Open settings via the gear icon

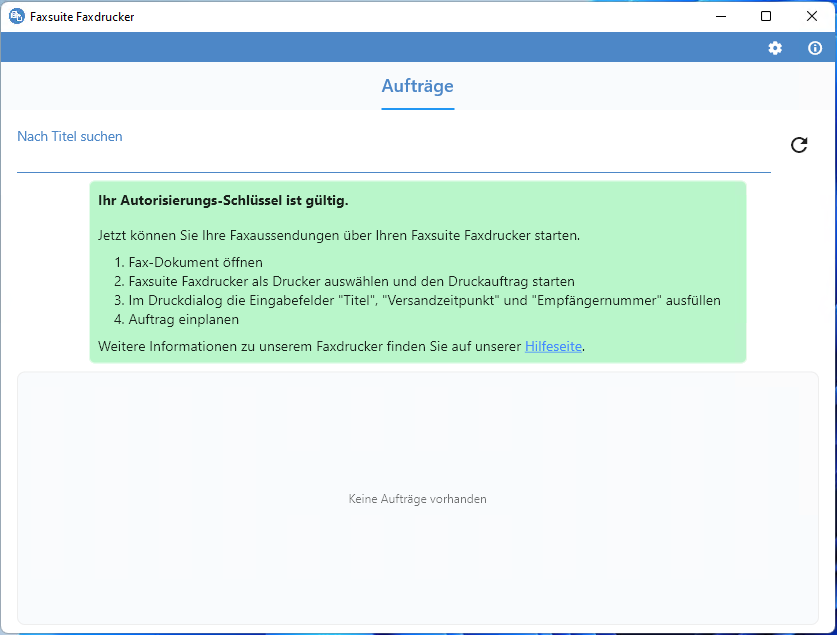tap(775, 48)
